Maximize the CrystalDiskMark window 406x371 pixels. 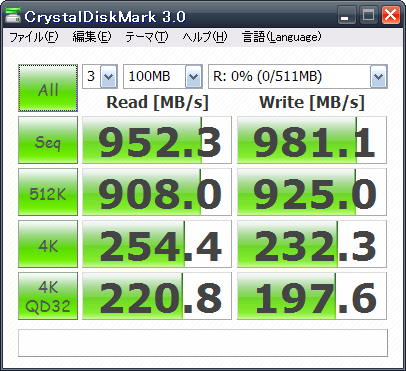(x=368, y=16)
